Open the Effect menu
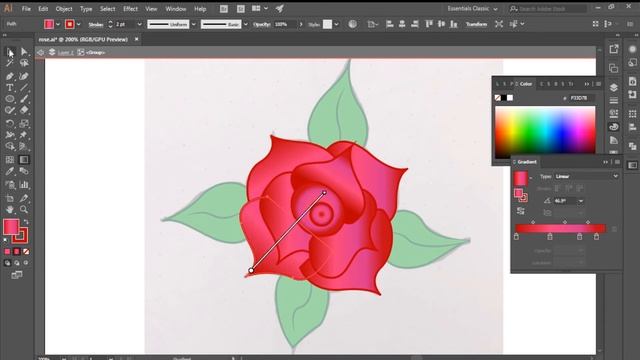 [x=130, y=9]
